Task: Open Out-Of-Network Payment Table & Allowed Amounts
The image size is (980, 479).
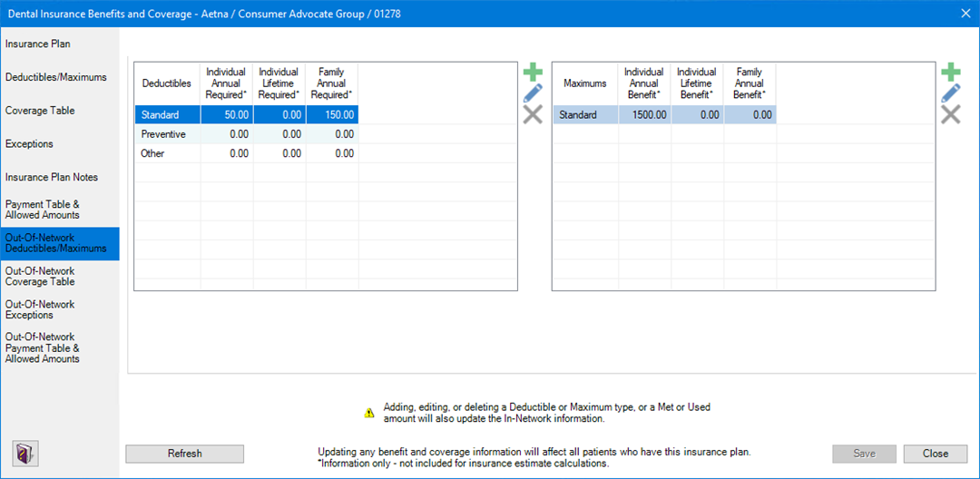Action: 59,347
